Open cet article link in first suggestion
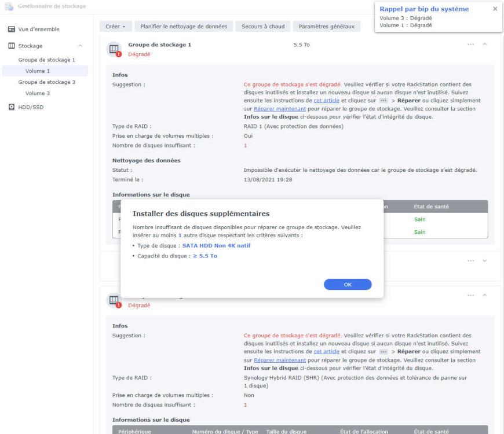Image resolution: width=504 pixels, height=434 pixels. coord(326,101)
